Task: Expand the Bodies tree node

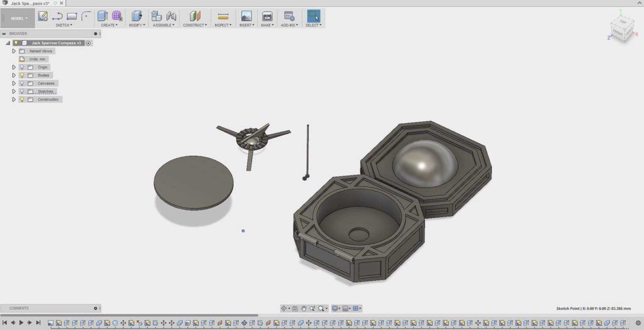Action: tap(14, 75)
